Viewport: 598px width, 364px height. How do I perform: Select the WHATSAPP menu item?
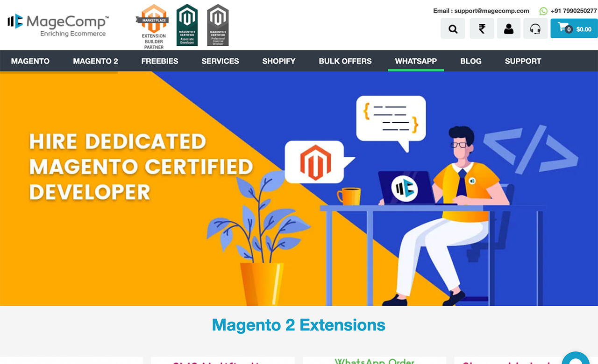click(416, 61)
